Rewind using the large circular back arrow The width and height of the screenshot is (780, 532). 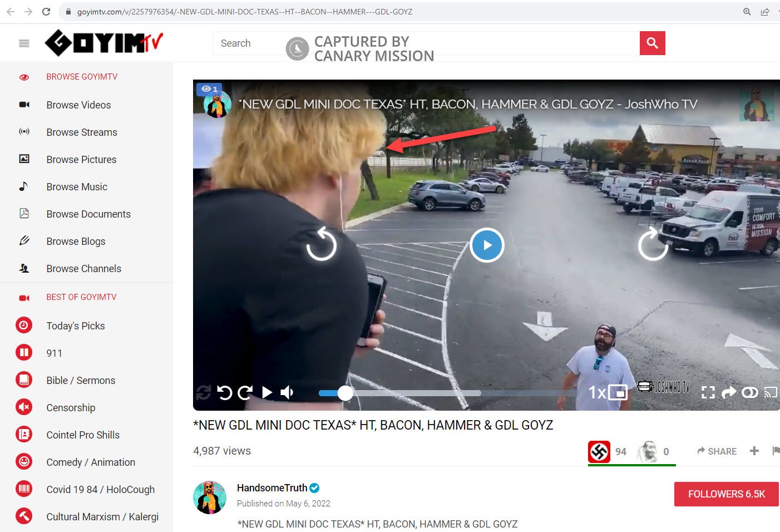[x=322, y=244]
